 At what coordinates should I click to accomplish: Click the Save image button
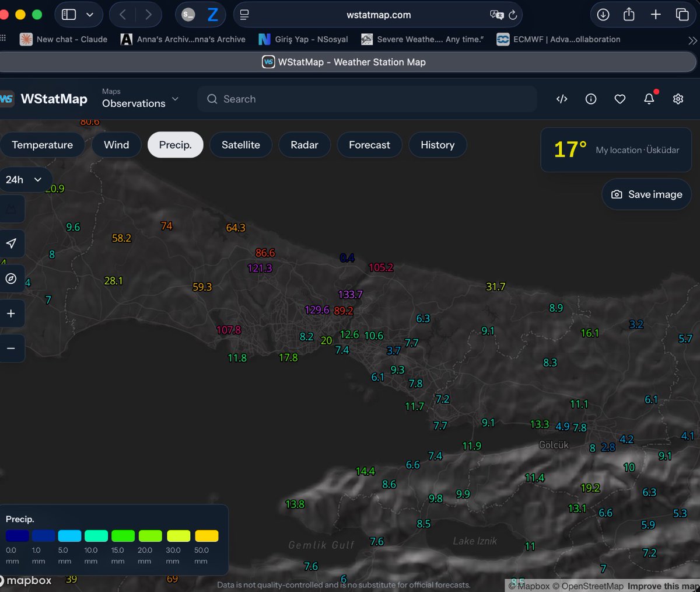[646, 194]
